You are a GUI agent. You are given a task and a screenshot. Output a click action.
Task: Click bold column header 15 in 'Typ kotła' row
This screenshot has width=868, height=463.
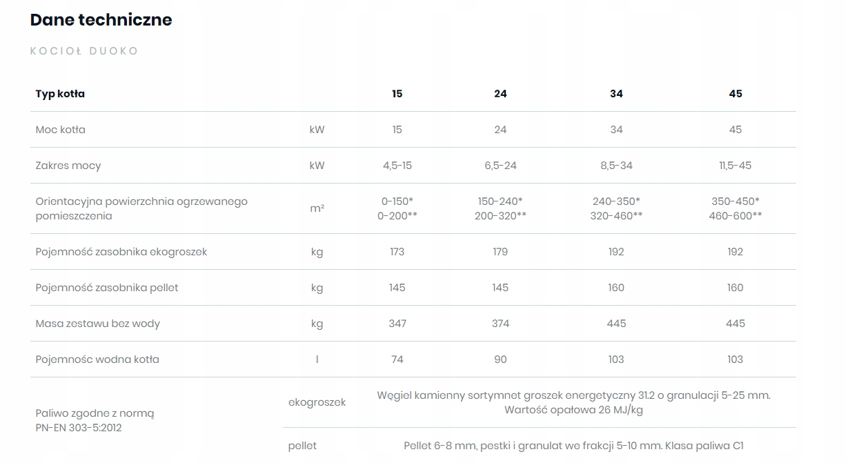(x=397, y=94)
